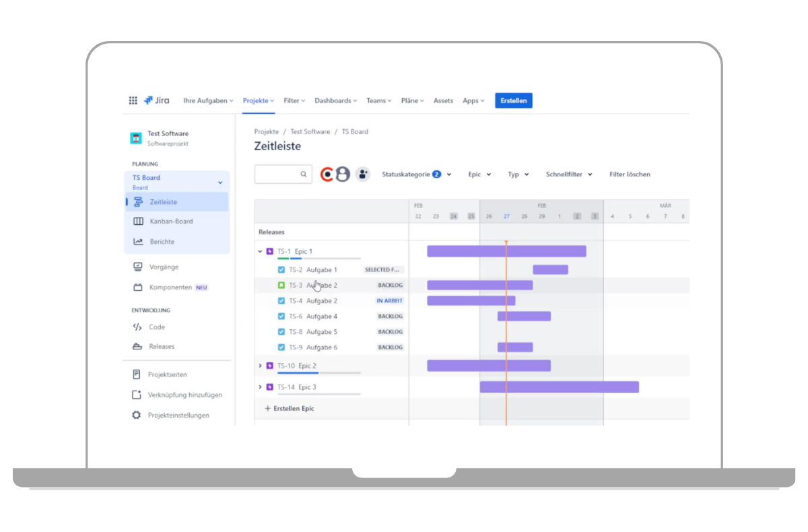The image size is (808, 532).
Task: Click the blue Erstellen button
Action: click(x=514, y=101)
